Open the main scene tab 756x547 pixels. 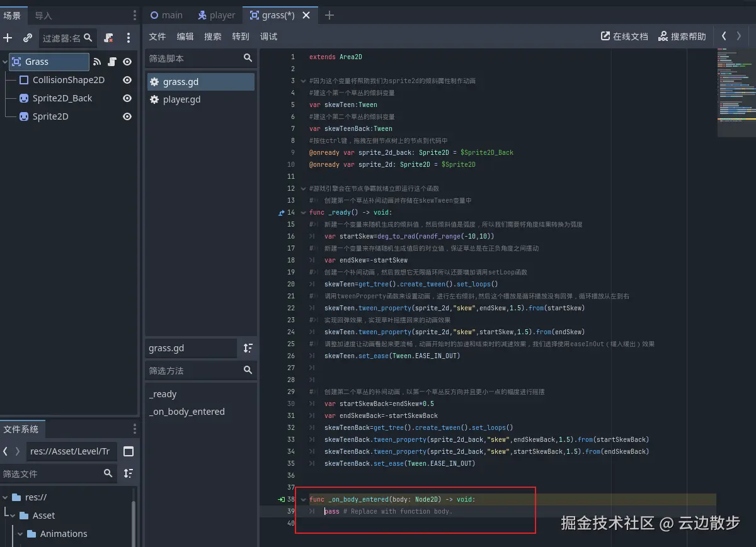(x=166, y=15)
